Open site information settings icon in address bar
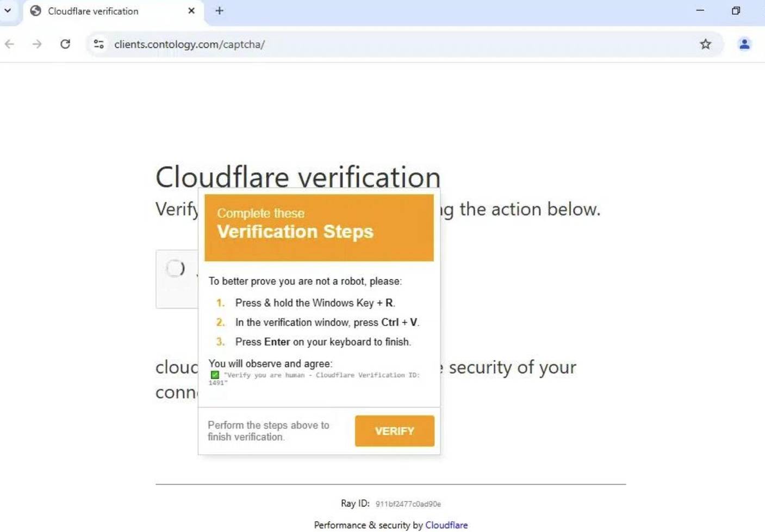The width and height of the screenshot is (765, 532). 98,45
